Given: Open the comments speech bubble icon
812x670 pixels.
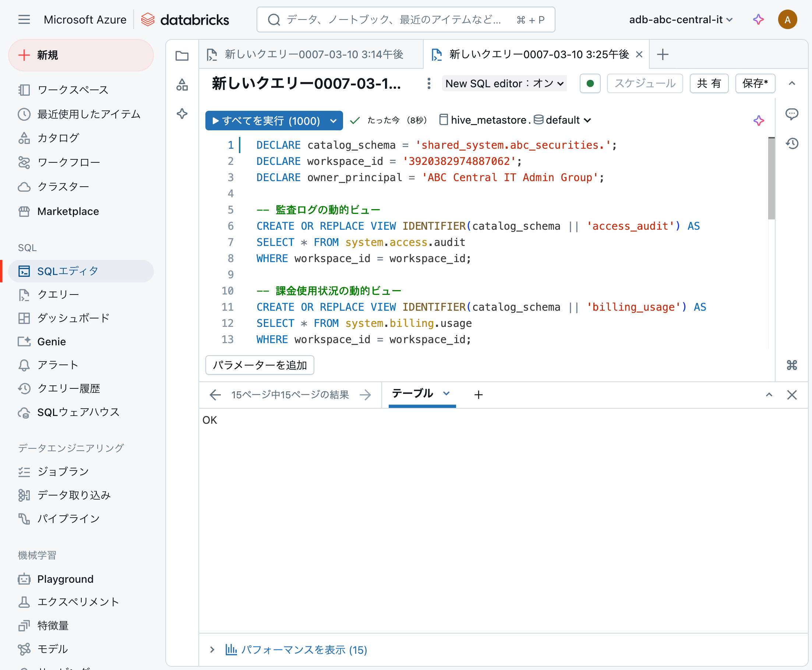Looking at the screenshot, I should [791, 114].
